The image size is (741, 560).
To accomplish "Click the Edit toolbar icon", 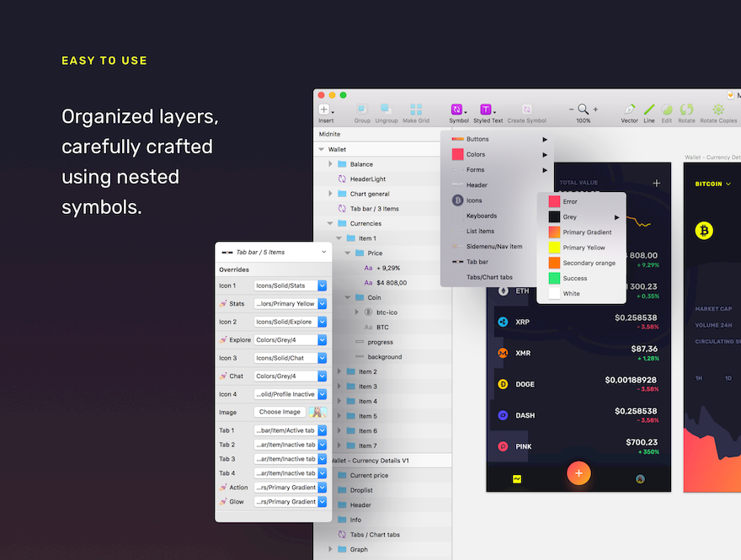I will pos(667,109).
